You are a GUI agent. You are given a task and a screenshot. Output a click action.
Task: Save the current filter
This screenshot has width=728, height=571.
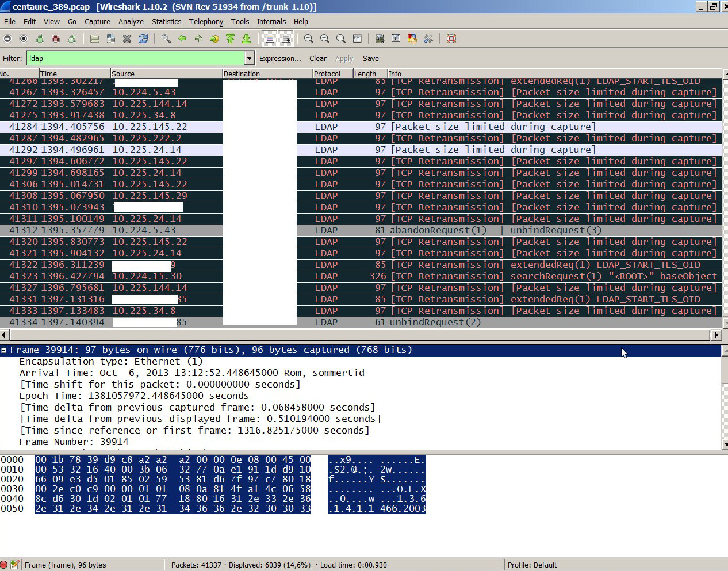pyautogui.click(x=371, y=59)
